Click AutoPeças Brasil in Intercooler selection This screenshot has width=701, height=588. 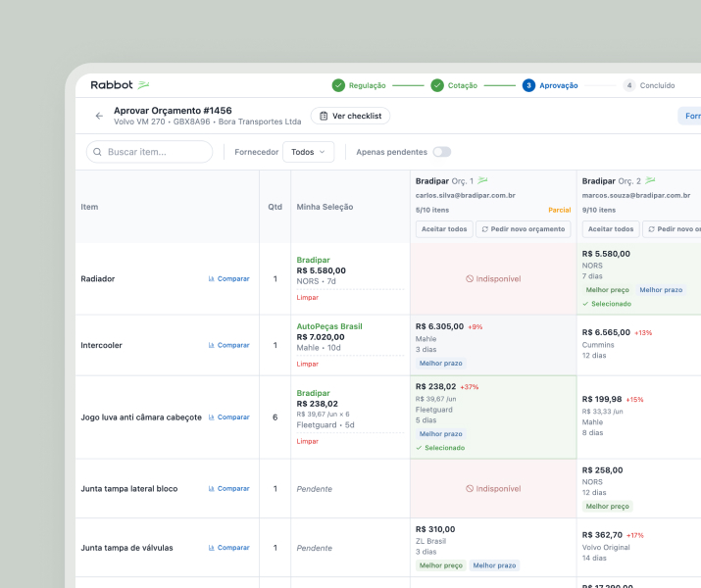point(329,326)
